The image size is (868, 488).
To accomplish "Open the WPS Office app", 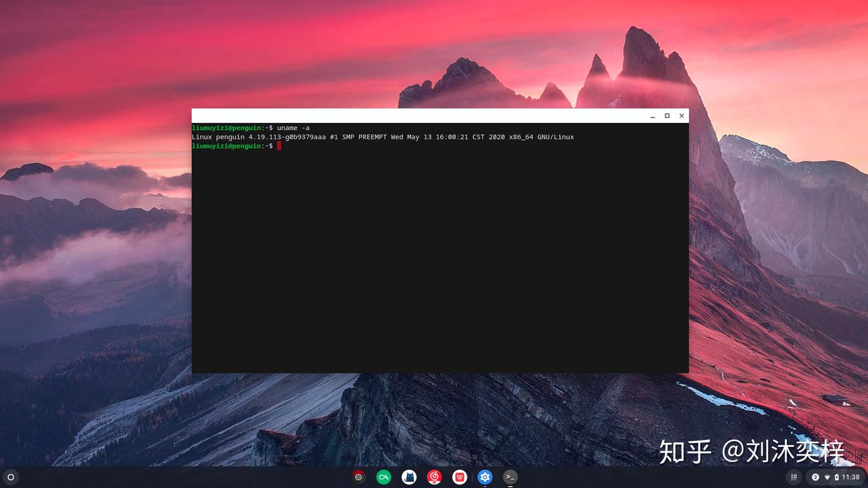I will click(x=459, y=477).
